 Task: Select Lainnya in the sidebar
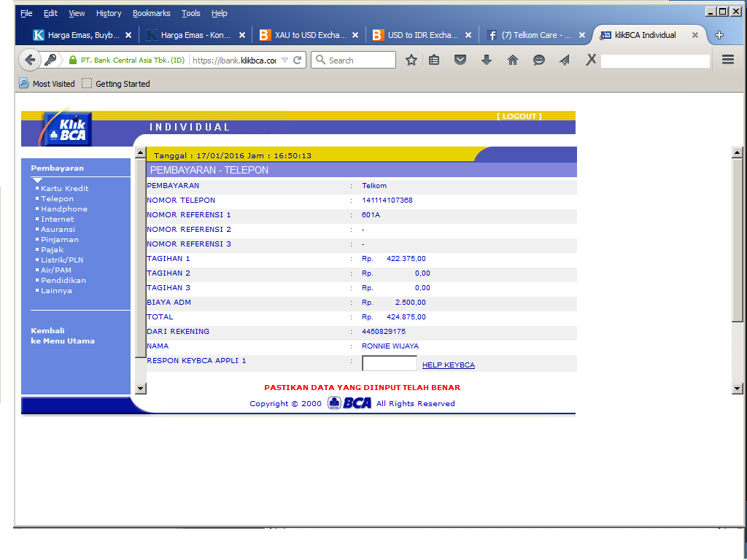tap(56, 290)
